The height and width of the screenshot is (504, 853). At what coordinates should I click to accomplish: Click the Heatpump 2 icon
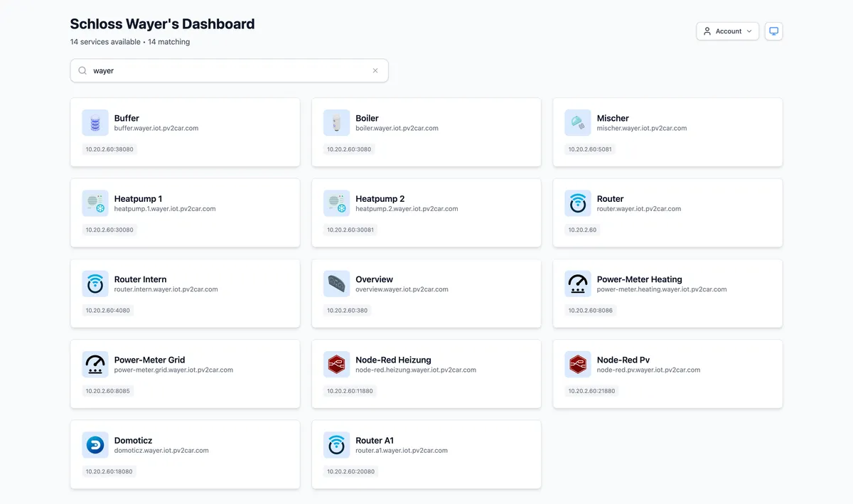coord(336,203)
